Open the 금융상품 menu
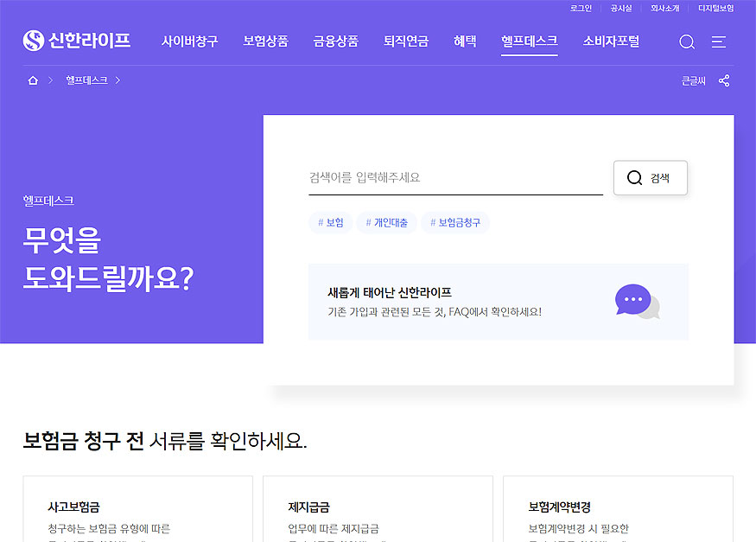 [336, 41]
